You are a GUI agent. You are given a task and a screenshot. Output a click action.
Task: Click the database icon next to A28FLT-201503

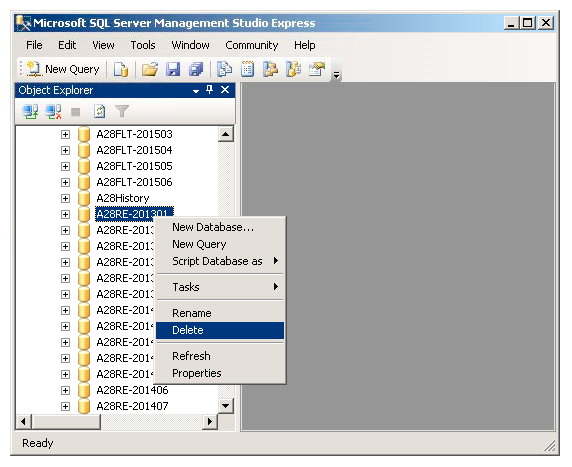84,134
